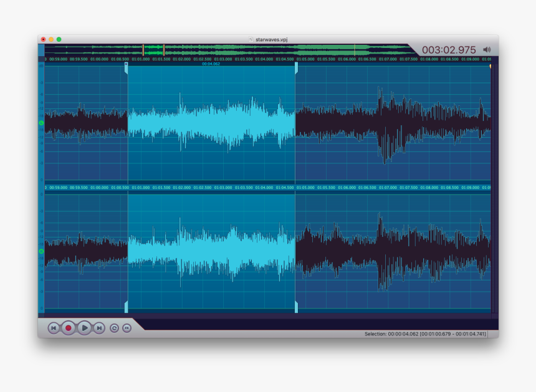Toggle the green R right channel indicator

point(41,251)
